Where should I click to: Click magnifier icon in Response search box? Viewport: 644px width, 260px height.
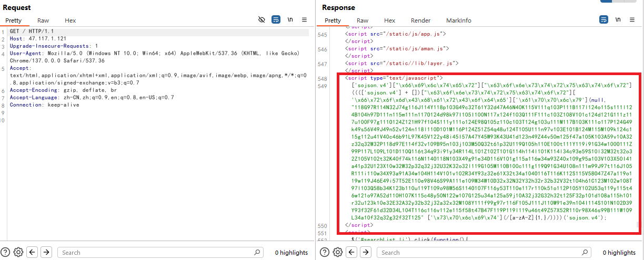[x=586, y=252]
